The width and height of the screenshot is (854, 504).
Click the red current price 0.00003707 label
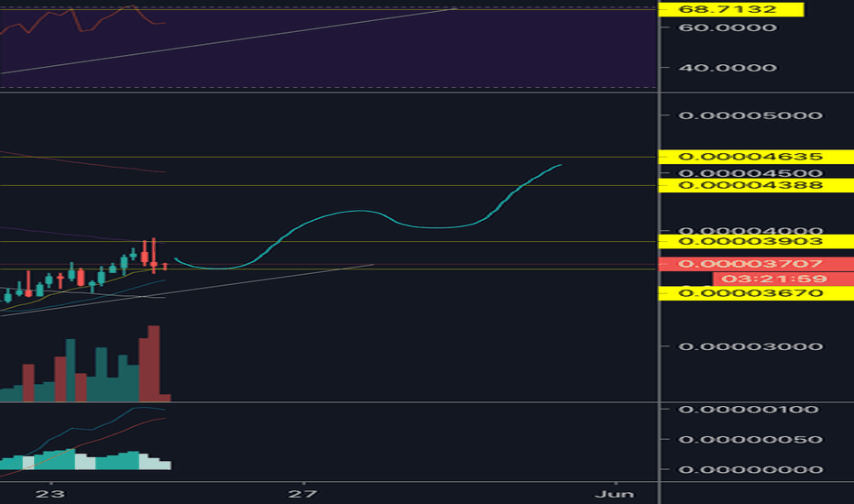pos(756,264)
